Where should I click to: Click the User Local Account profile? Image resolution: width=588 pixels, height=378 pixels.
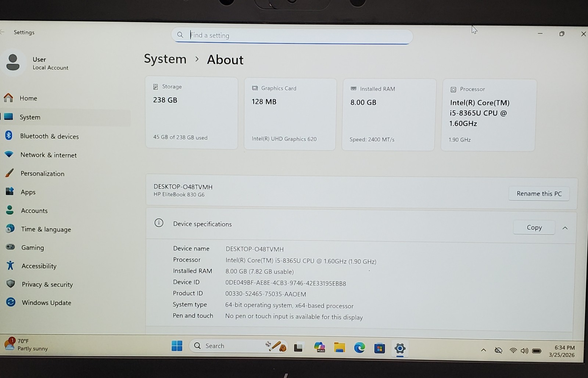37,63
